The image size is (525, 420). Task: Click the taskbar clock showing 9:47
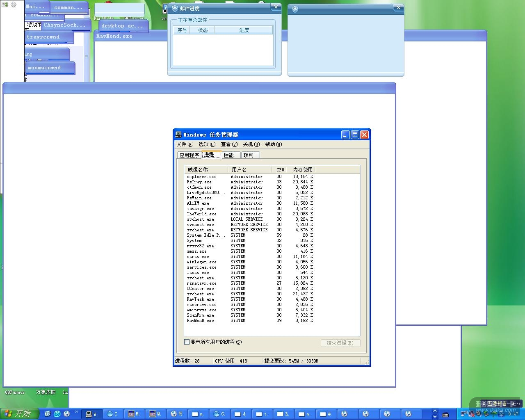click(513, 414)
